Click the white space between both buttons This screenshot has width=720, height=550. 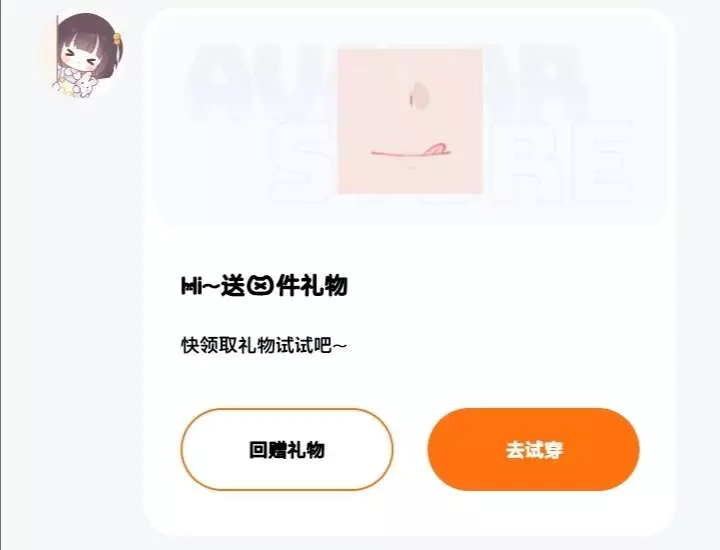411,450
